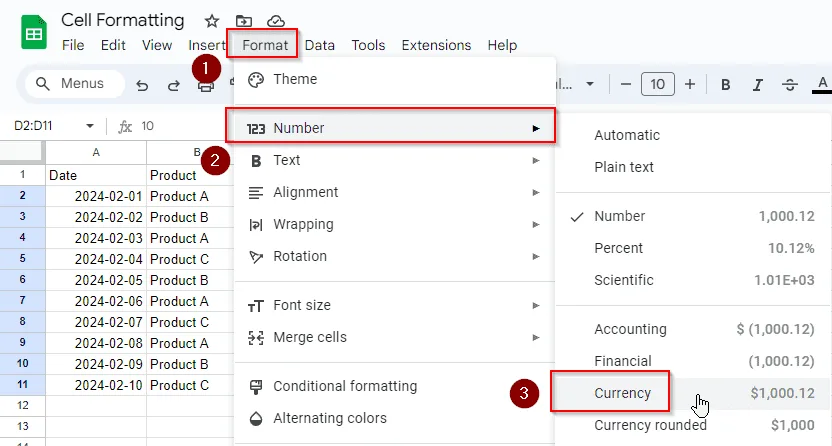Click the print icon
The height and width of the screenshot is (446, 832).
click(x=205, y=86)
